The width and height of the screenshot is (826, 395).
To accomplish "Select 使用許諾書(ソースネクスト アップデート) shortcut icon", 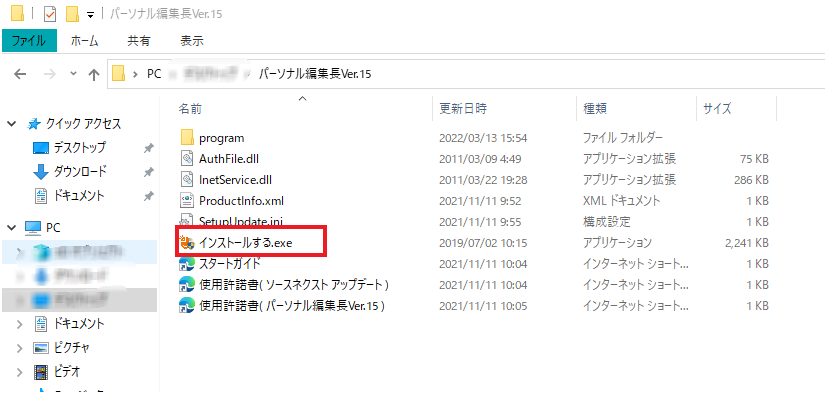I will pyautogui.click(x=188, y=284).
